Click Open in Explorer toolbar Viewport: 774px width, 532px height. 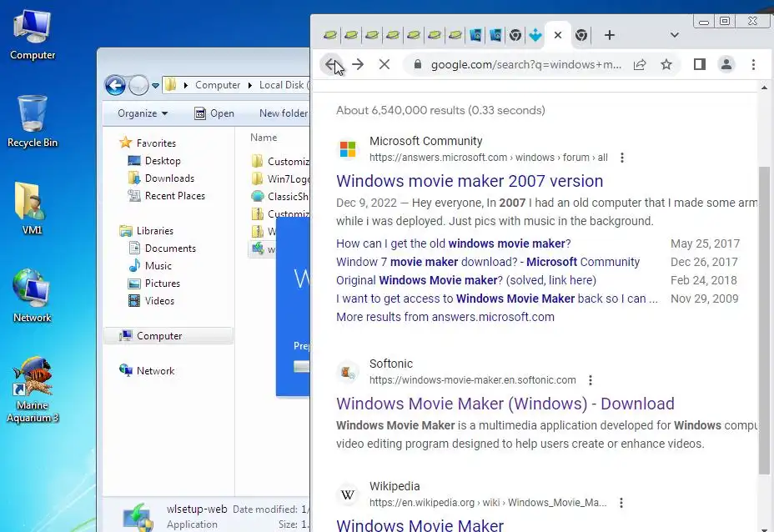coord(214,113)
